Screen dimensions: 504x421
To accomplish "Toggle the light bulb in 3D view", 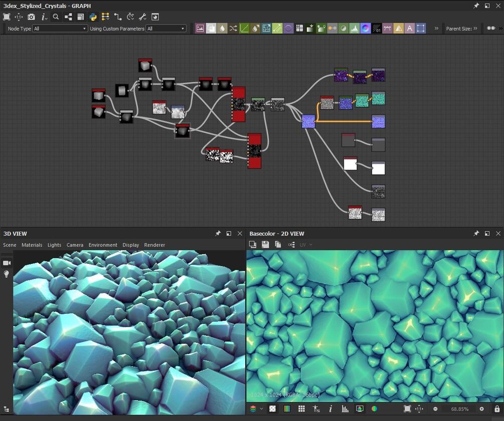I will click(x=7, y=274).
